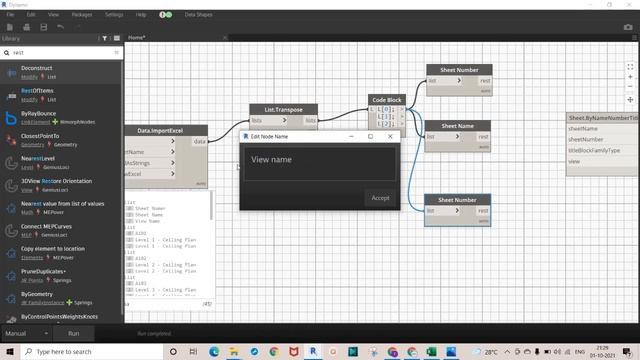Close the Home workspace tab X

(x=224, y=38)
